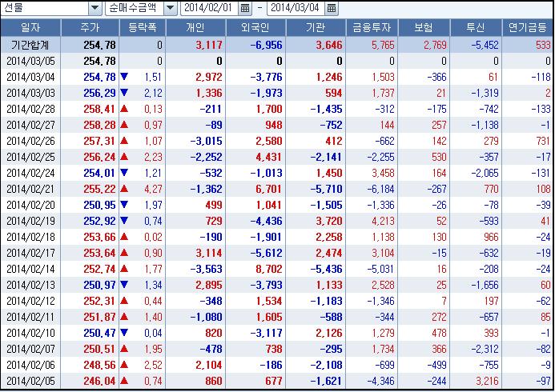
Task: Select the 투신 total value -5,452
Action: click(485, 45)
